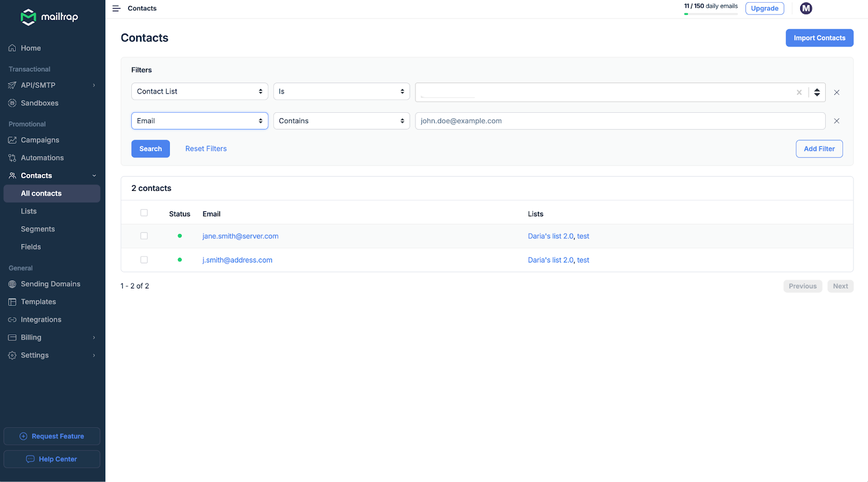
Task: Click the Next pagination button
Action: (840, 286)
